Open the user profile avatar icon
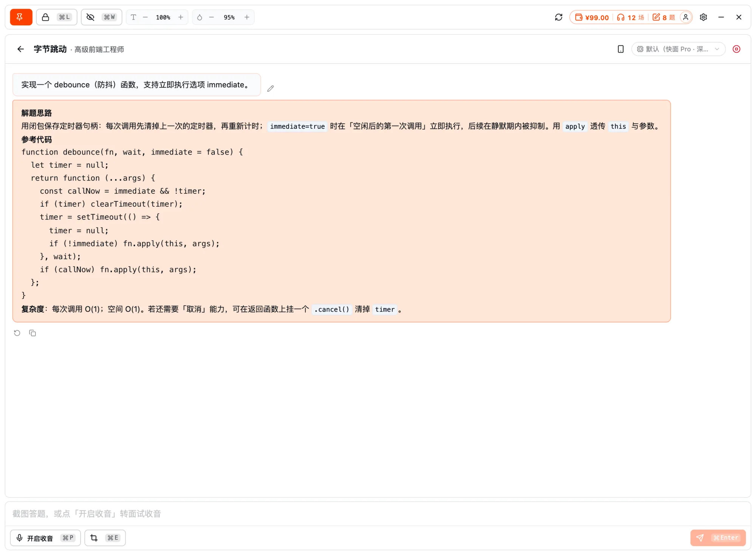 pyautogui.click(x=686, y=17)
